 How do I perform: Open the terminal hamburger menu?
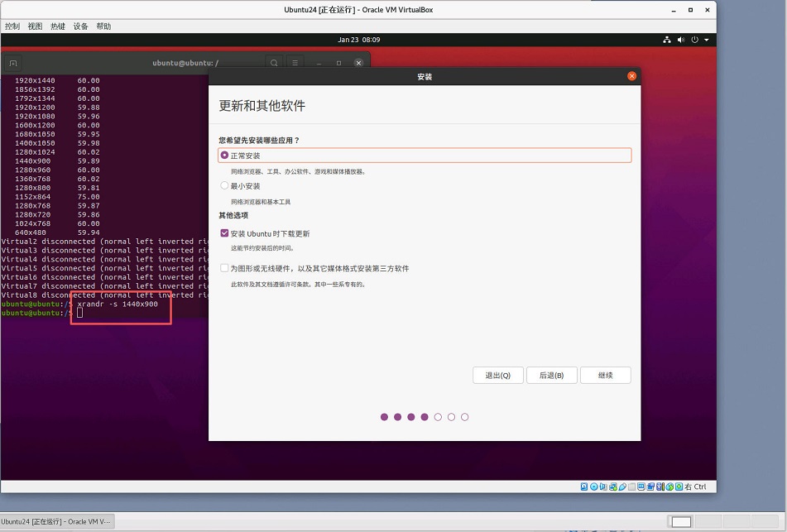tap(295, 65)
